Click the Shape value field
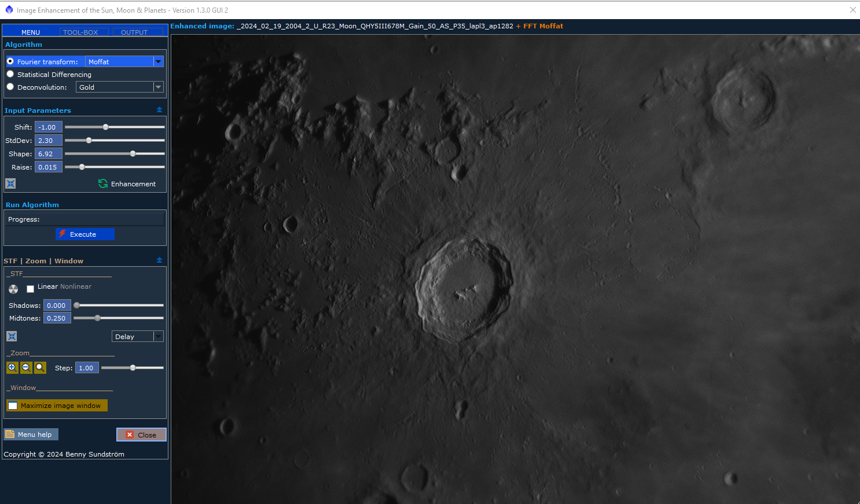The image size is (860, 504). pyautogui.click(x=49, y=153)
